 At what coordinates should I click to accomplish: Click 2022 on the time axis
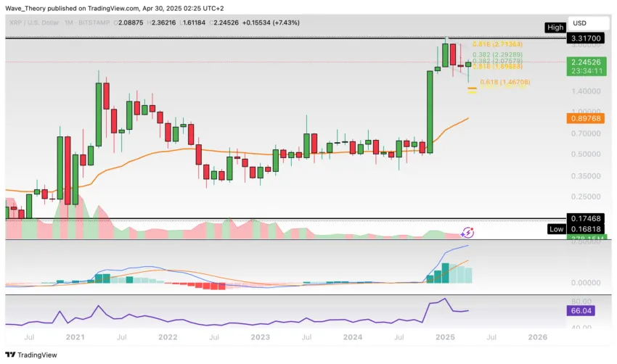point(168,337)
